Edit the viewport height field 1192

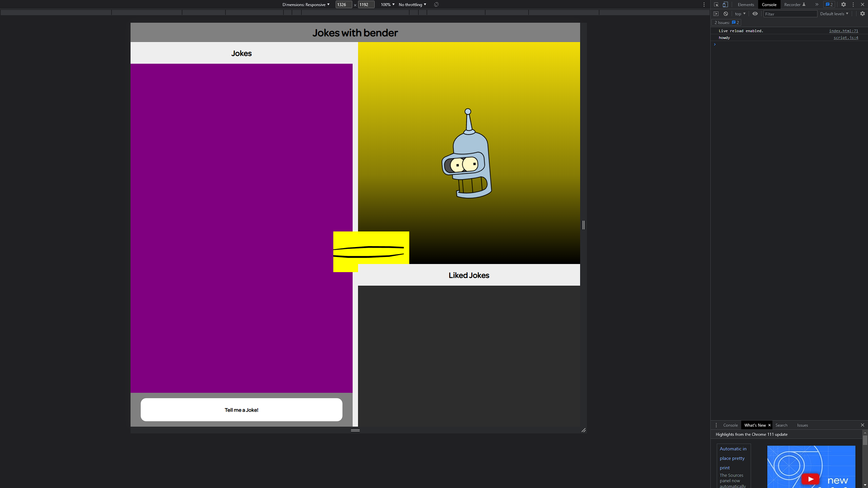click(x=366, y=4)
